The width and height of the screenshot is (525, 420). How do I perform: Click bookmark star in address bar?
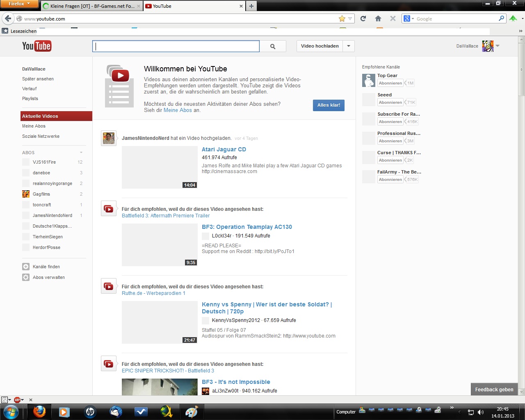coord(342,18)
